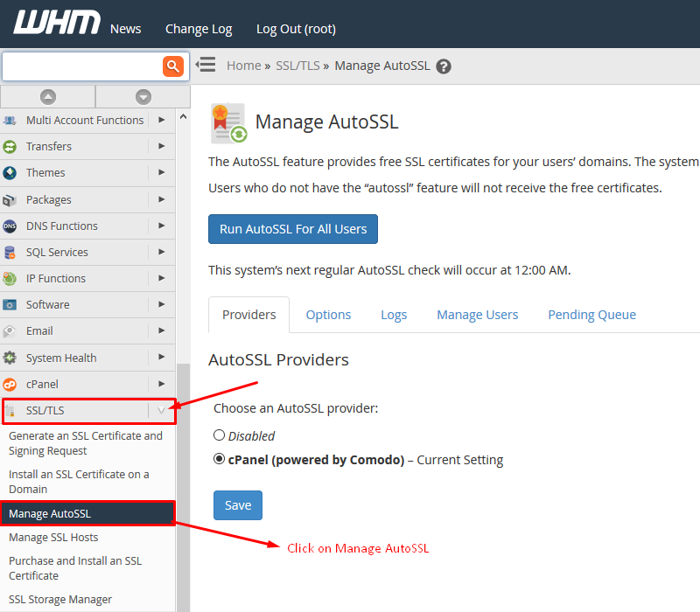Image resolution: width=700 pixels, height=612 pixels.
Task: Click the DNS Functions icon in sidebar
Action: (x=10, y=226)
